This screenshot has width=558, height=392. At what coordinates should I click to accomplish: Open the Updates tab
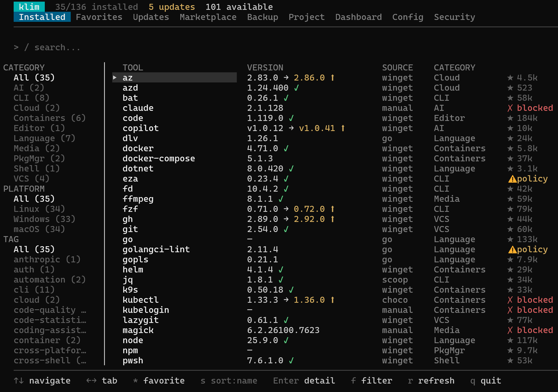coord(151,17)
